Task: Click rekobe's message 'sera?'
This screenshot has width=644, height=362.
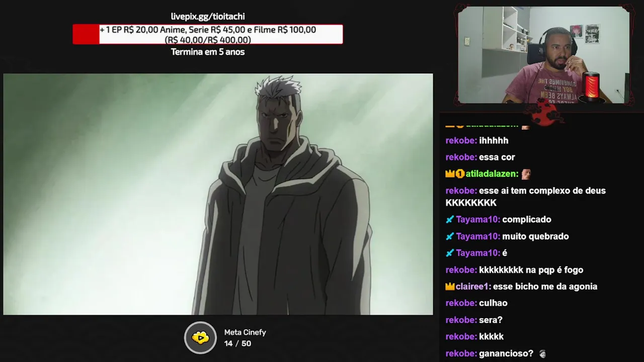Action: [x=491, y=320]
